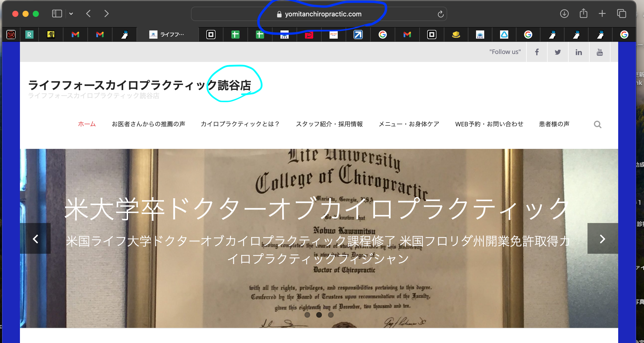
Task: Select the first slider pagination dot
Action: pos(307,315)
